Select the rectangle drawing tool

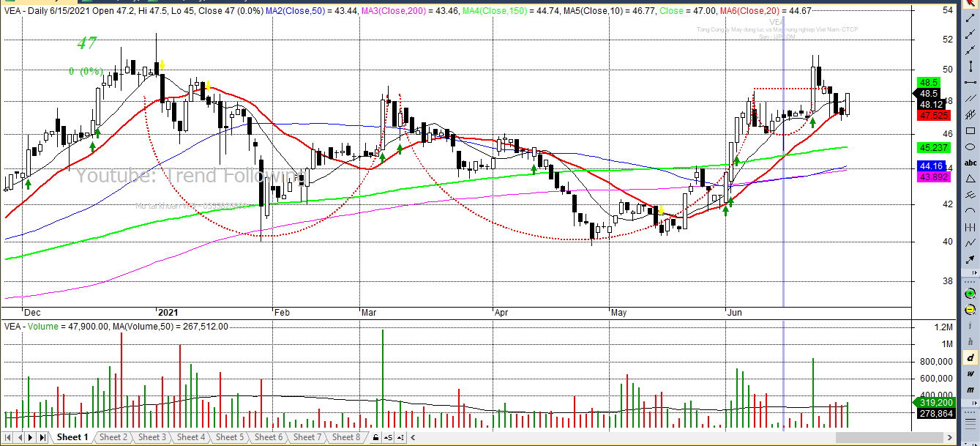coord(970,131)
